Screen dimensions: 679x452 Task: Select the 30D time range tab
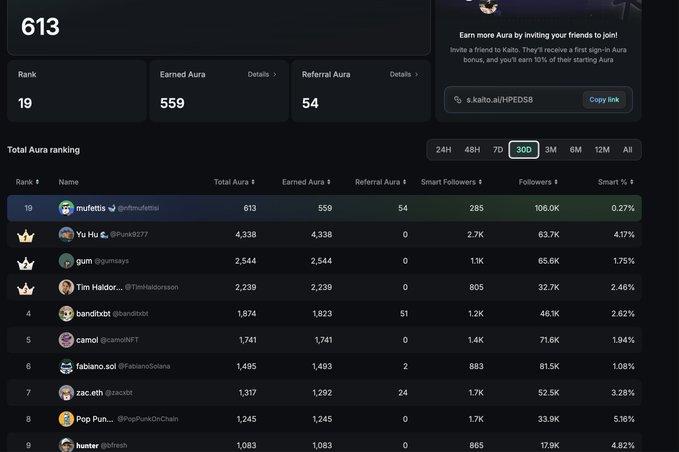(x=524, y=150)
